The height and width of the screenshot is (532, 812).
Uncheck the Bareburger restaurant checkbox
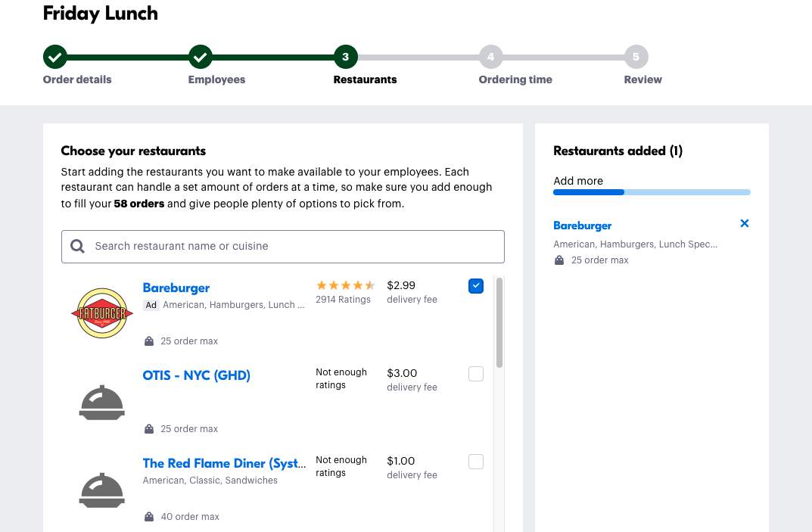pos(475,286)
